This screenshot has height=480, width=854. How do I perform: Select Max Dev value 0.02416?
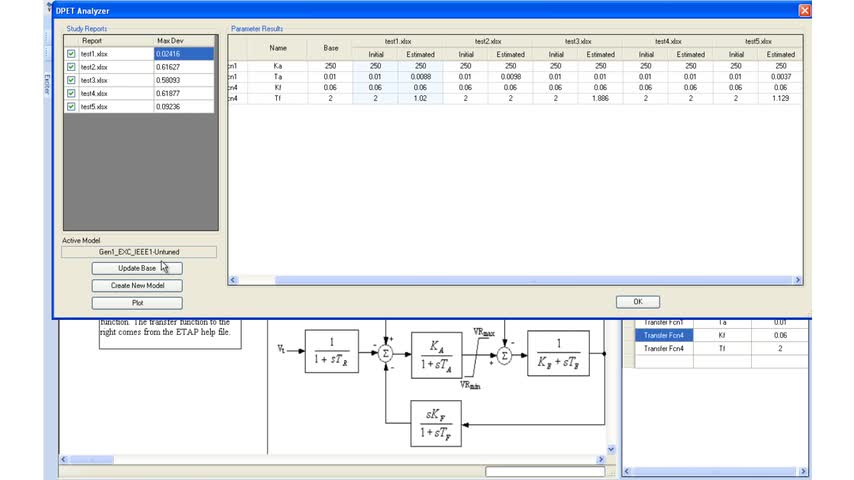coord(184,54)
